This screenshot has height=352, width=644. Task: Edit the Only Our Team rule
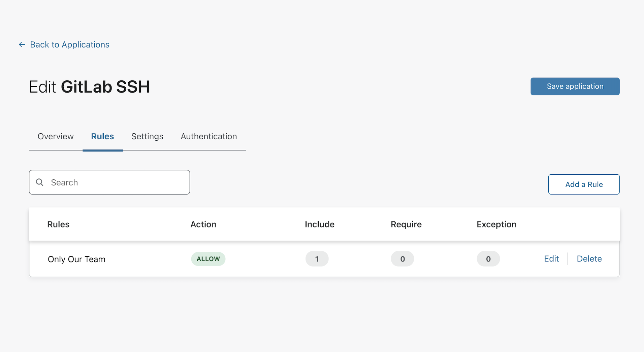click(x=551, y=258)
